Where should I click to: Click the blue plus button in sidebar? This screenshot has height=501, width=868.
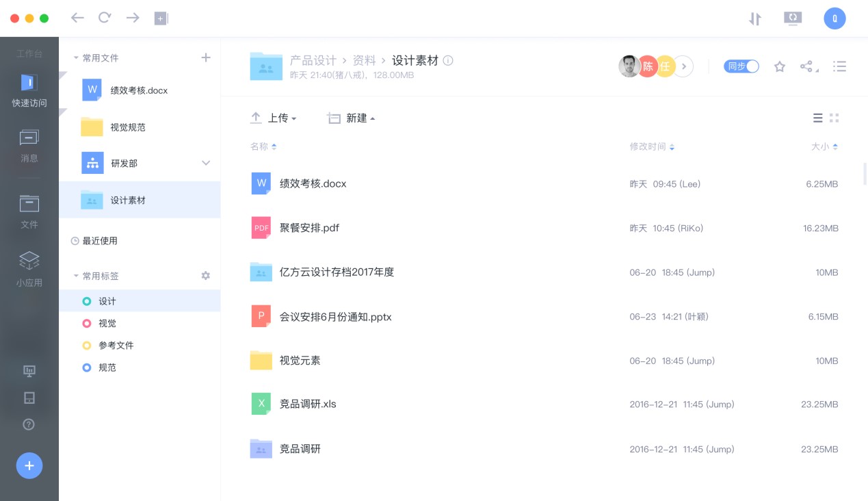[29, 466]
